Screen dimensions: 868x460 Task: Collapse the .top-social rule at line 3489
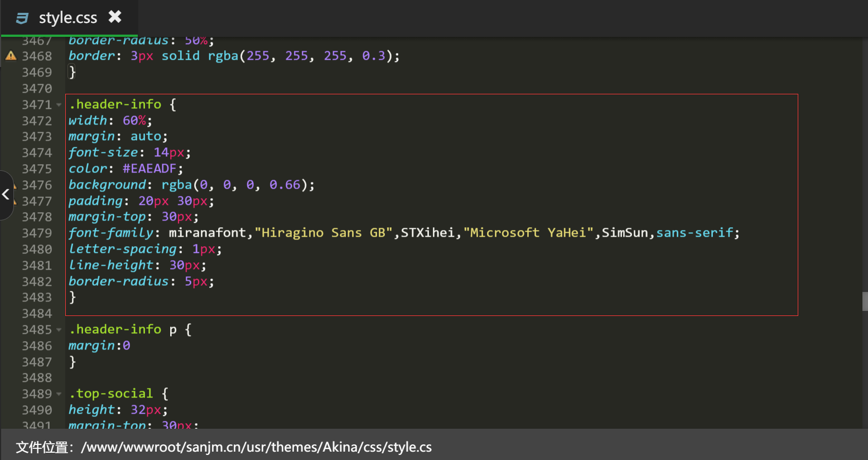(59, 394)
